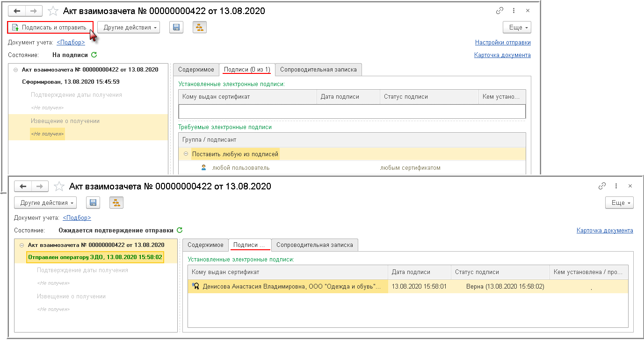Open 'Карточка документа' link in lower window
This screenshot has height=340, width=644.
pyautogui.click(x=605, y=231)
